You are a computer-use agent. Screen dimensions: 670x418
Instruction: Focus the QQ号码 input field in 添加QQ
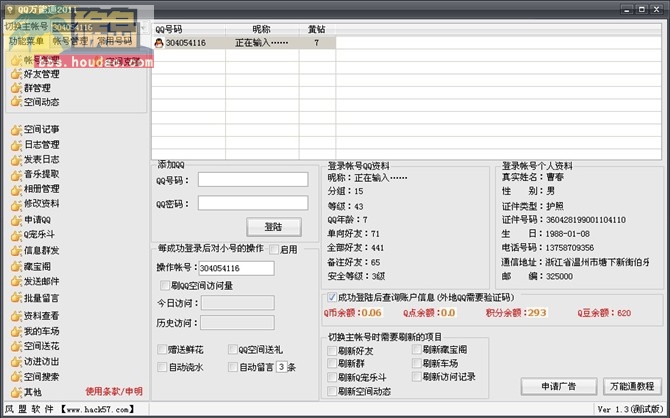pyautogui.click(x=253, y=180)
